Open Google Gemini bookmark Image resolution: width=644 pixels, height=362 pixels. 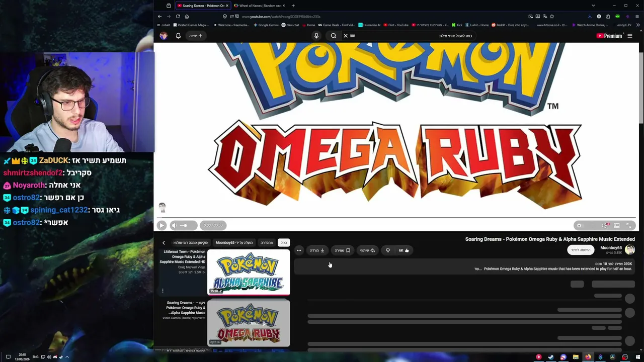coord(266,25)
